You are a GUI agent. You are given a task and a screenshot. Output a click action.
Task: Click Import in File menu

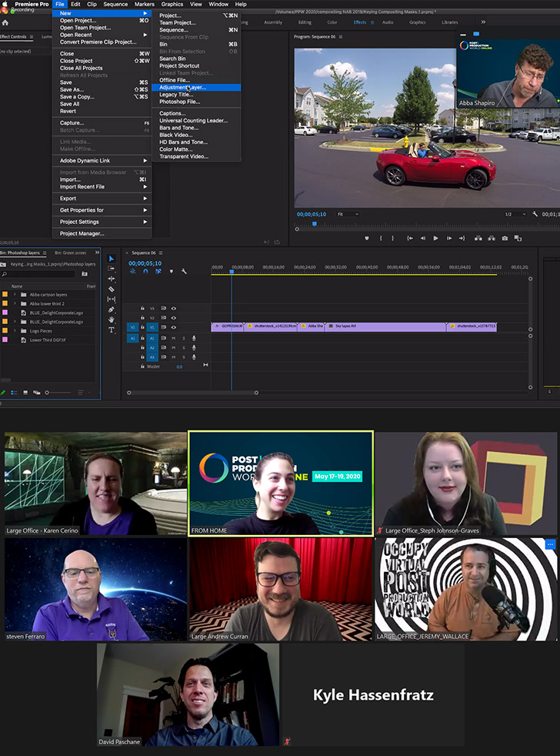(x=102, y=179)
